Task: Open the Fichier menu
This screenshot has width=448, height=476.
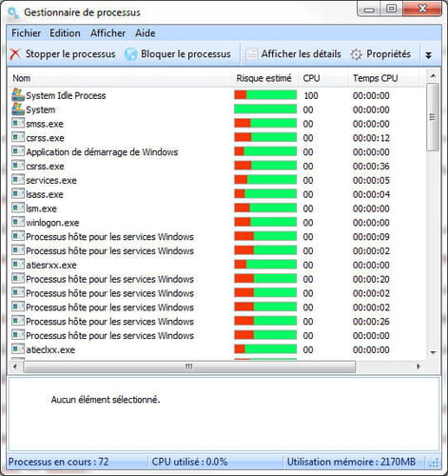Action: [x=26, y=33]
